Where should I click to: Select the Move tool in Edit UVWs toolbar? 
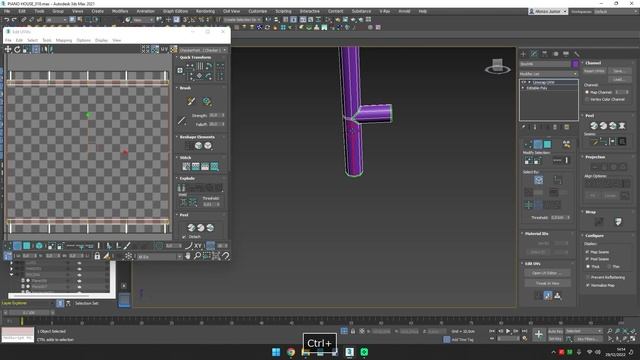pos(8,49)
